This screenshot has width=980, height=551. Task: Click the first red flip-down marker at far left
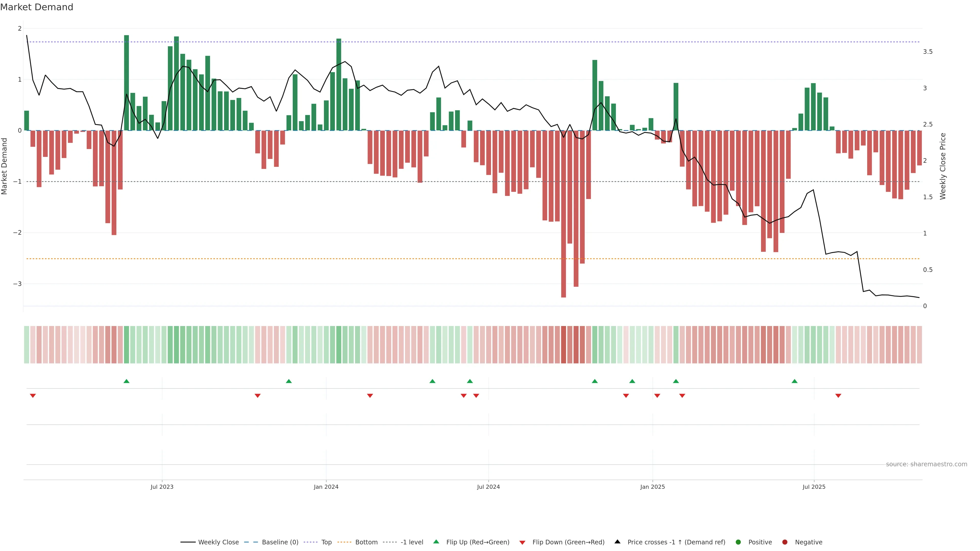pos(33,396)
